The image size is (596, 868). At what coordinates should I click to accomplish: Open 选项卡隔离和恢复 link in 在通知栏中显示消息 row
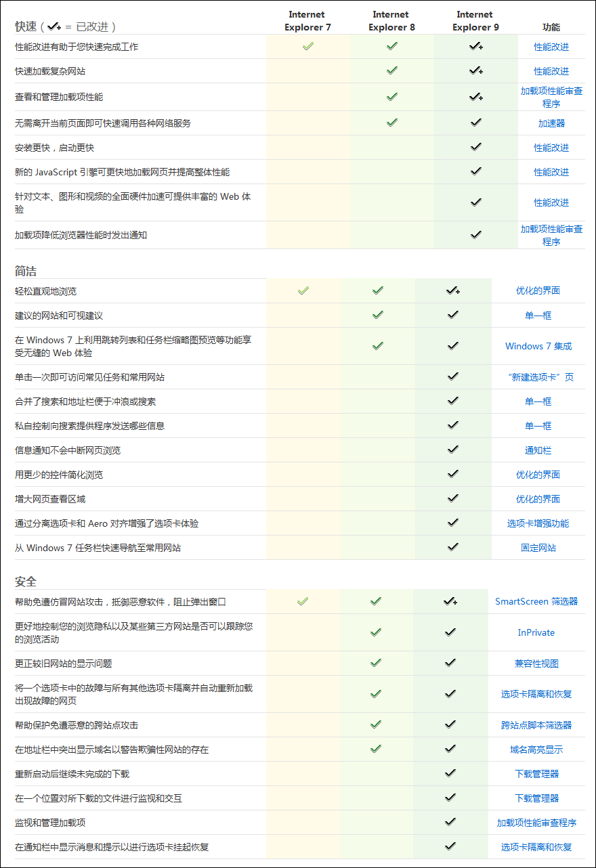pyautogui.click(x=536, y=847)
